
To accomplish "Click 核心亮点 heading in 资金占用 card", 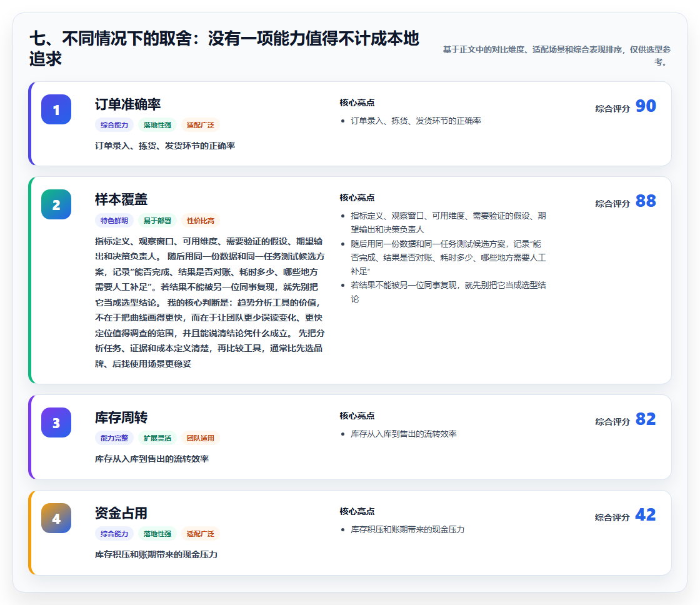I will click(x=357, y=511).
